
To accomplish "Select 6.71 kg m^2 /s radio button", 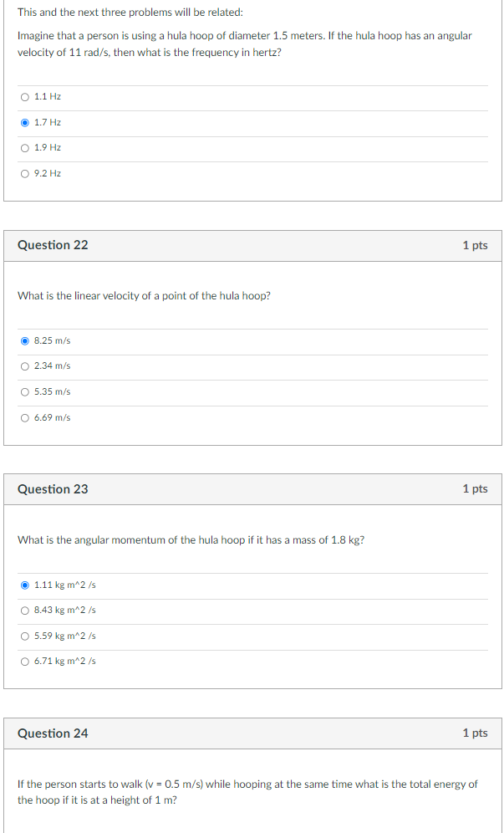I will (x=24, y=662).
